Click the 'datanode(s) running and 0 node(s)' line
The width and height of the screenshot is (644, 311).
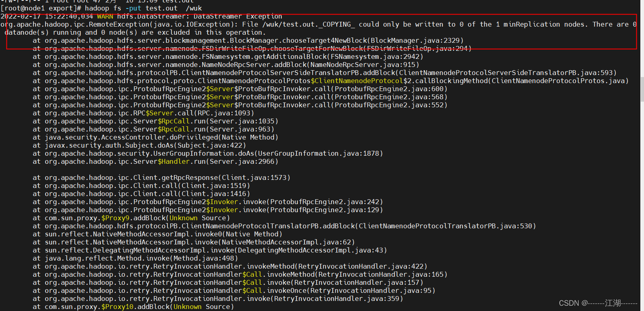click(135, 32)
